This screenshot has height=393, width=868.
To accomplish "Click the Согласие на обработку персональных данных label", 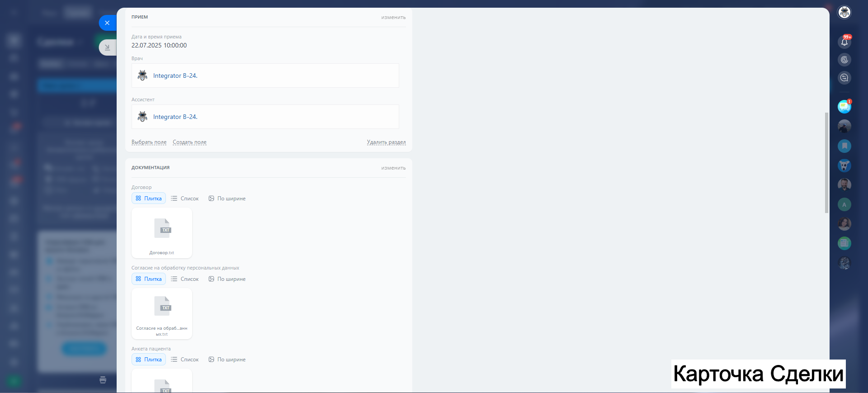I will click(x=185, y=268).
